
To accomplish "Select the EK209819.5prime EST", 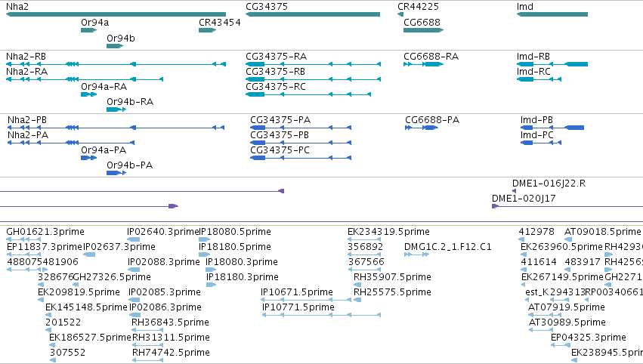I will (x=40, y=300).
